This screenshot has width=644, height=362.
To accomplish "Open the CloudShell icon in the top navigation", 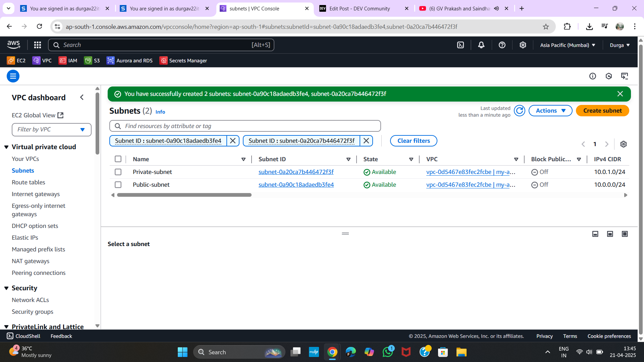I will coord(461,45).
